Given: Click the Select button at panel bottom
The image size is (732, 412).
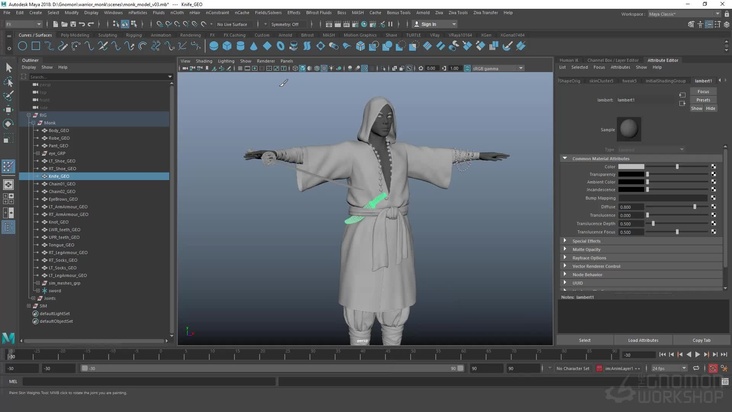Looking at the screenshot, I should point(585,340).
